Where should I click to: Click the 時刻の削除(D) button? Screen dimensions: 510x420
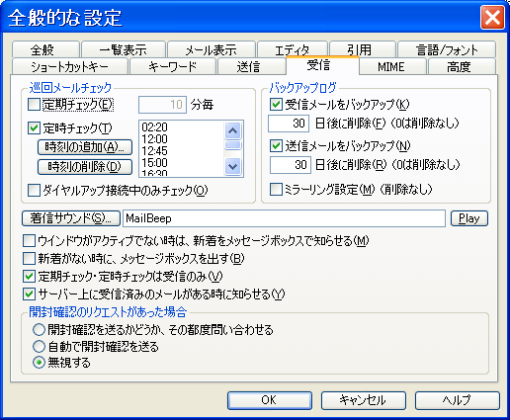[85, 167]
